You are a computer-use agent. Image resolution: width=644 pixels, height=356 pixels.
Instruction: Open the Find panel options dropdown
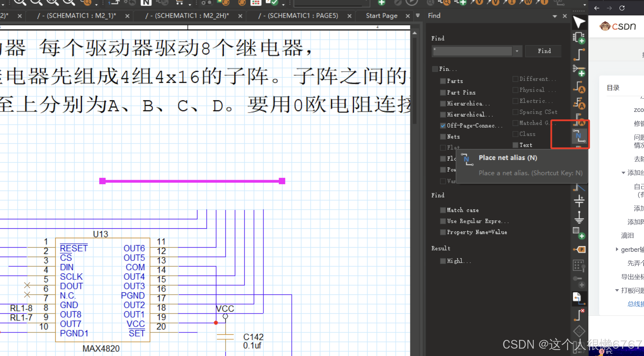pos(555,16)
